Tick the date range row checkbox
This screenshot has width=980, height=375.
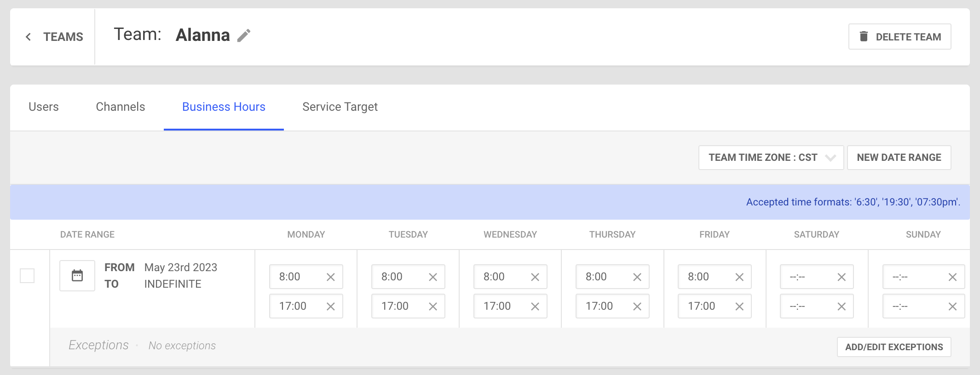[27, 276]
